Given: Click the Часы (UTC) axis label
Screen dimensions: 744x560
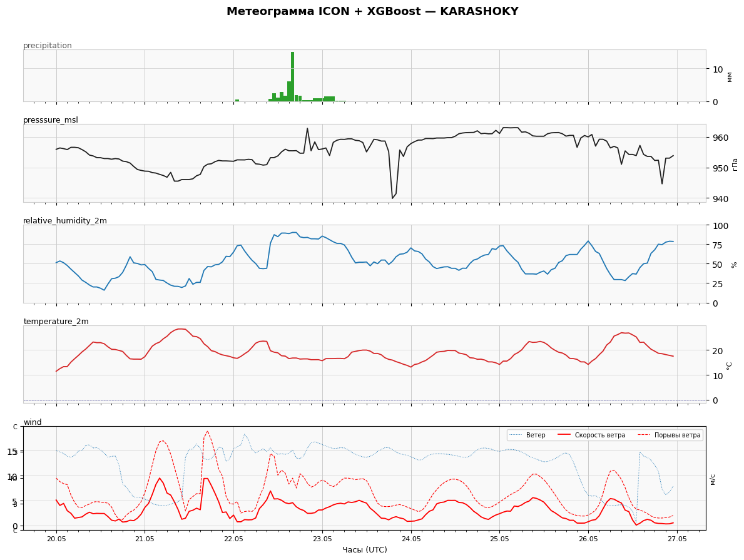Looking at the screenshot, I should click(364, 549).
